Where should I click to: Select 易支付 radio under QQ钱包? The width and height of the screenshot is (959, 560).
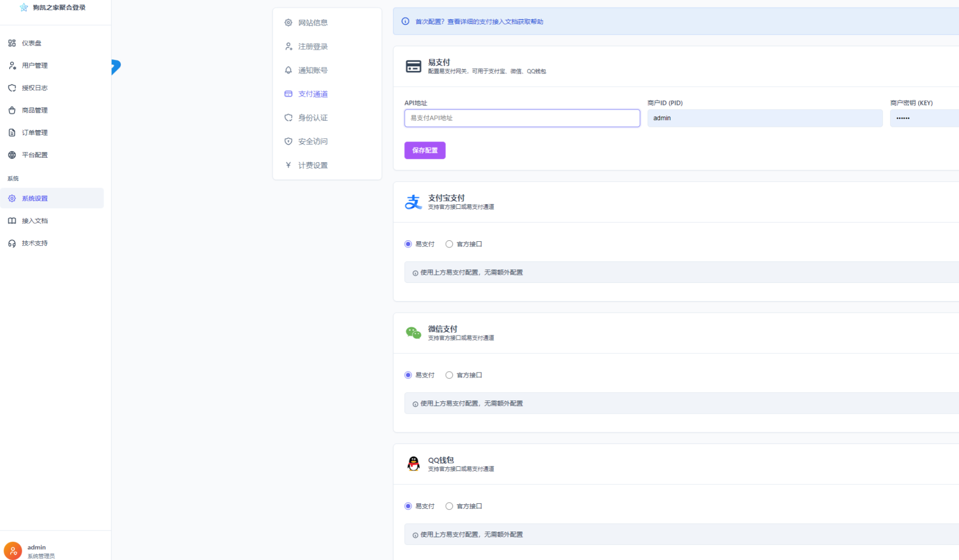coord(408,506)
